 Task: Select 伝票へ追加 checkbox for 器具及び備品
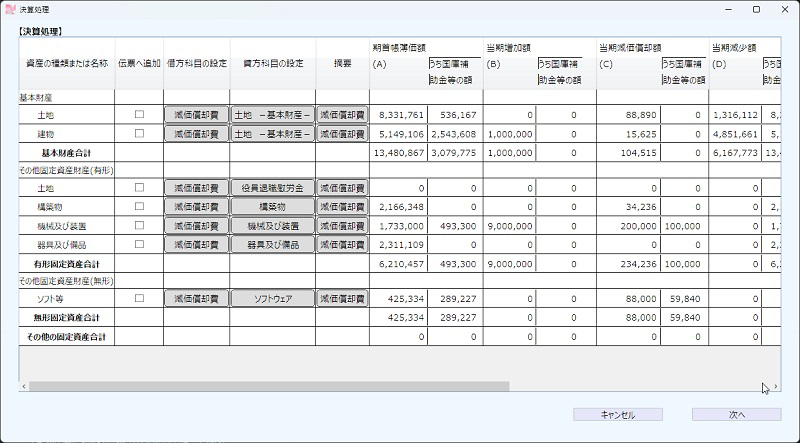coord(139,243)
